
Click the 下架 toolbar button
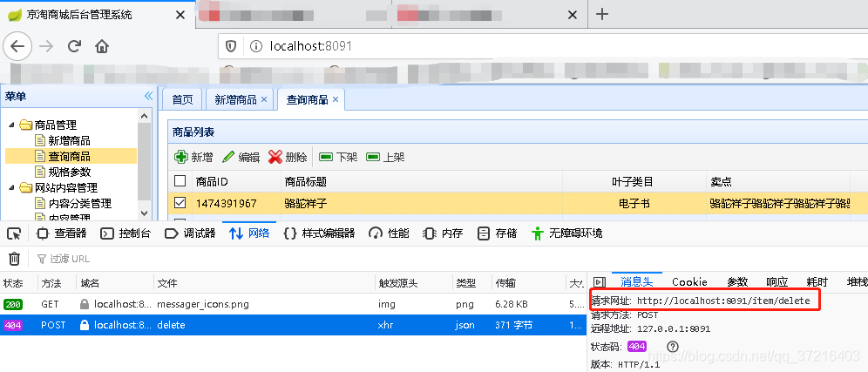[x=338, y=157]
